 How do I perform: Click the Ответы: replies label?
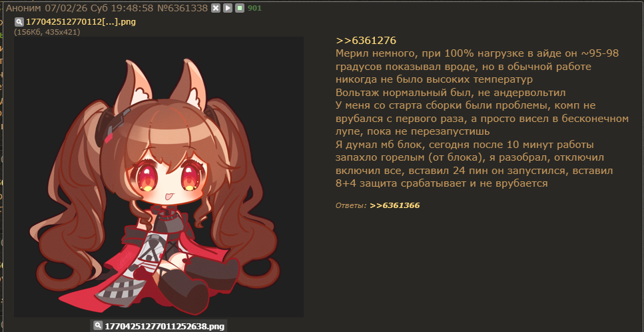(351, 205)
